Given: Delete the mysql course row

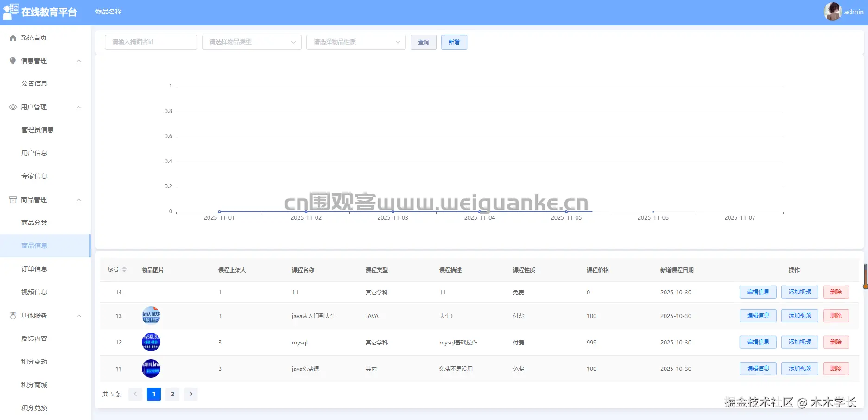Looking at the screenshot, I should point(836,342).
